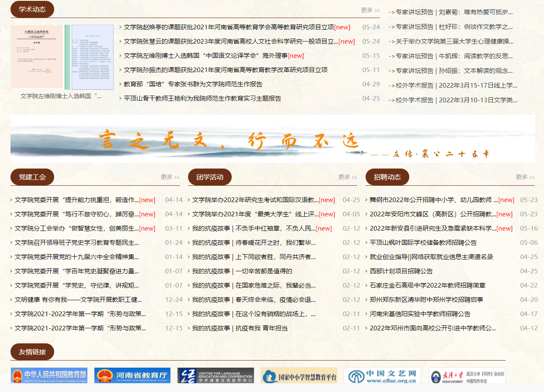
Task: Click the 言之无文 calligraphy banner
Action: pyautogui.click(x=272, y=139)
